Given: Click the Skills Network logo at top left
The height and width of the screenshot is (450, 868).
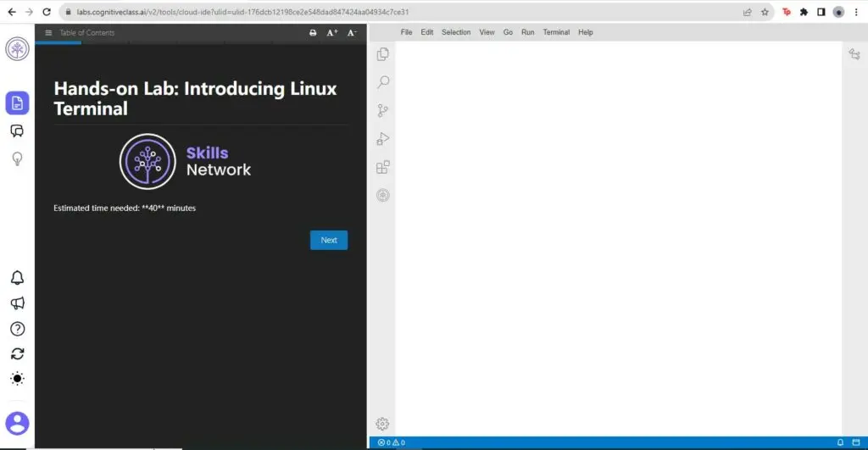Looking at the screenshot, I should tap(17, 49).
